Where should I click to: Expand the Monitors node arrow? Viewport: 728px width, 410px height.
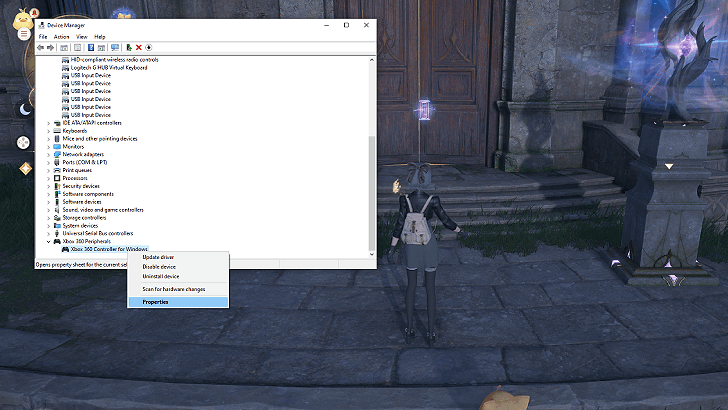48,147
